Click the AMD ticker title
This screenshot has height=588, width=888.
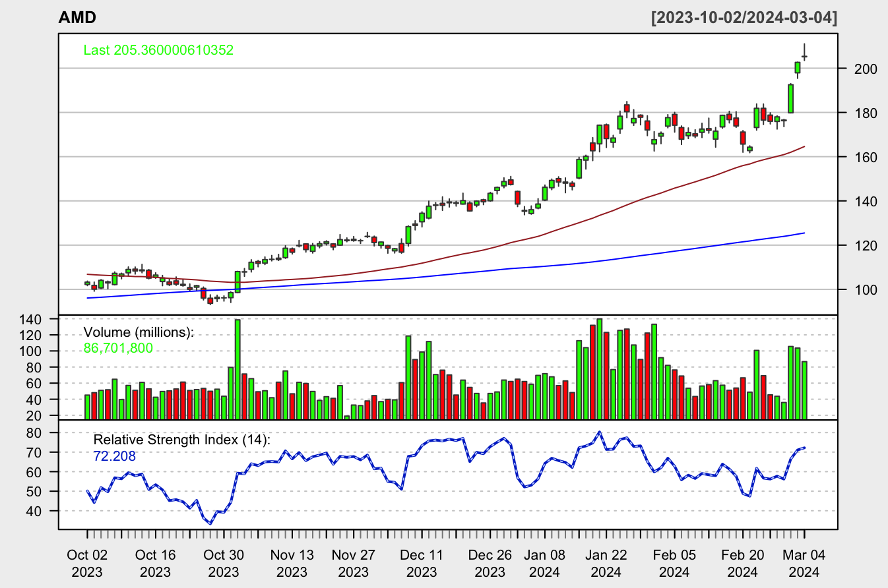77,18
